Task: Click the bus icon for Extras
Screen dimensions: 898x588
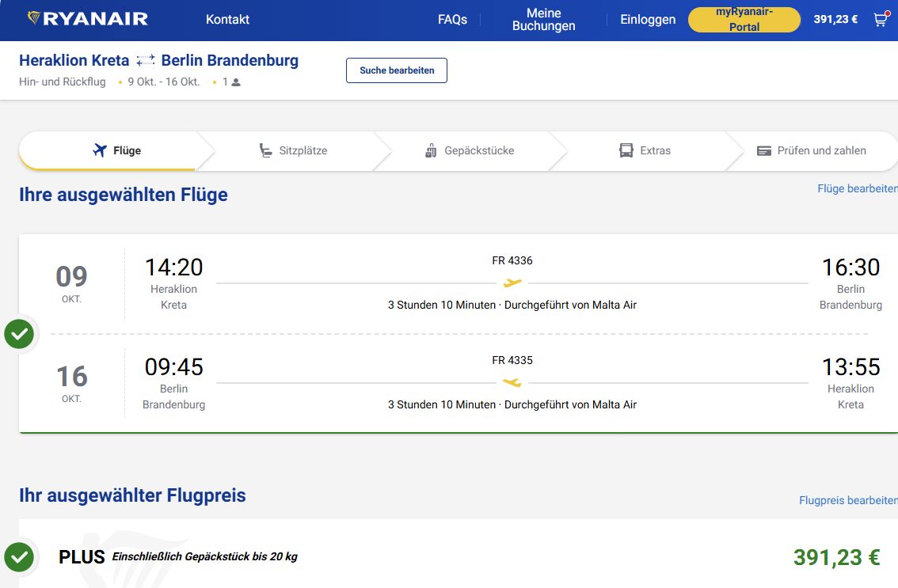Action: pos(626,150)
